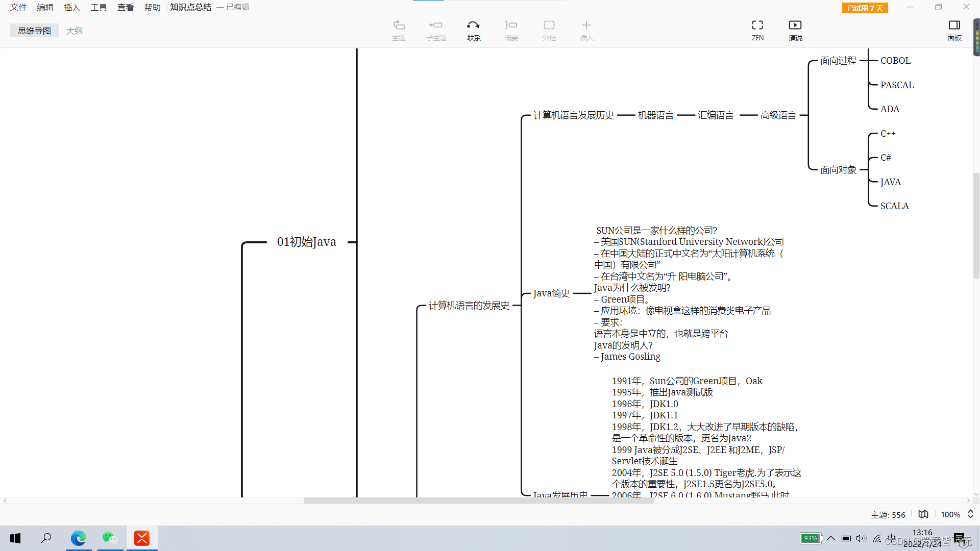The width and height of the screenshot is (980, 551).
Task: Select the 高级语言 node
Action: tap(778, 115)
